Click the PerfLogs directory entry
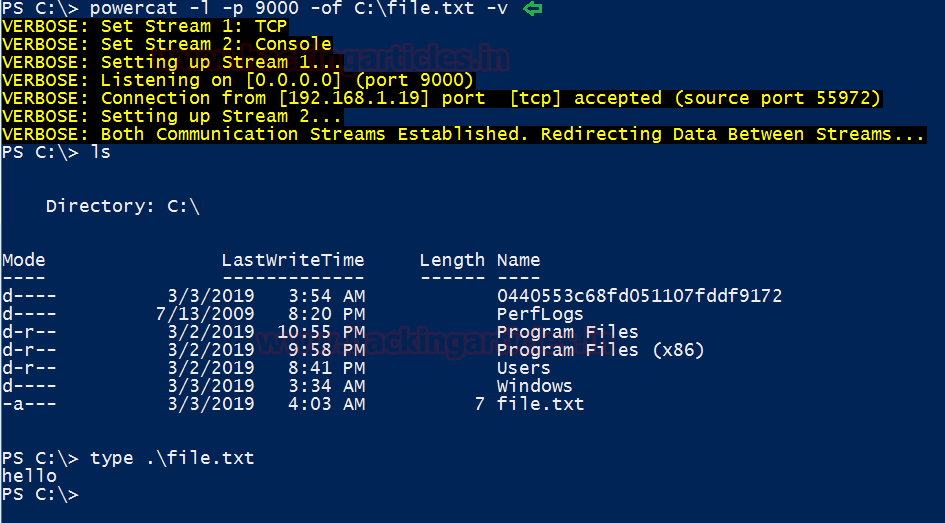The height and width of the screenshot is (523, 945). click(540, 314)
